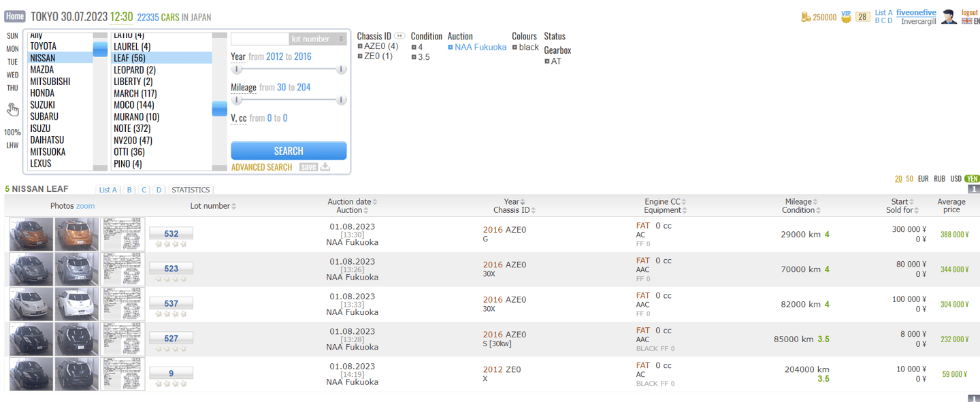Screen dimensions: 980x402
Task: Sort by Engine CC arrows
Action: coord(684,202)
